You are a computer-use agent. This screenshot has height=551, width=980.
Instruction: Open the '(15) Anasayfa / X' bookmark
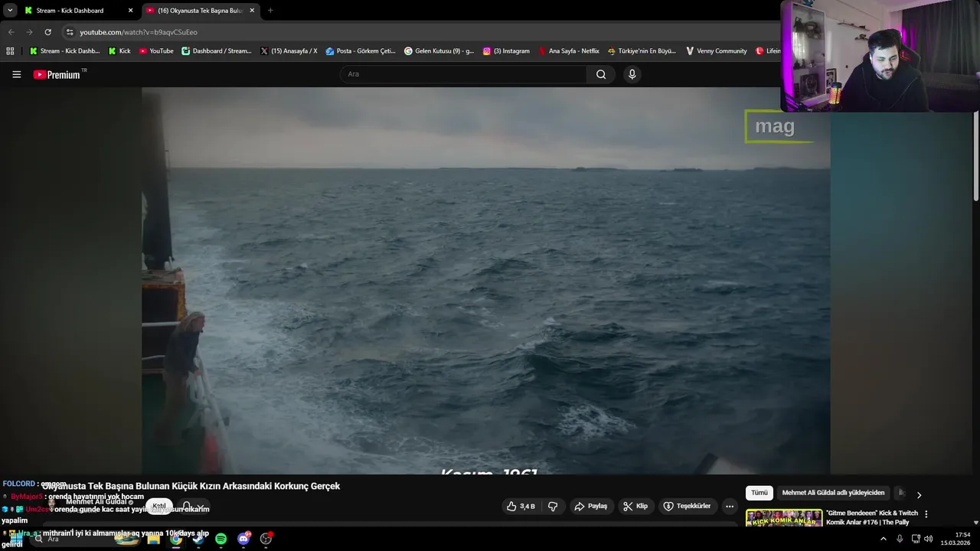tap(289, 51)
